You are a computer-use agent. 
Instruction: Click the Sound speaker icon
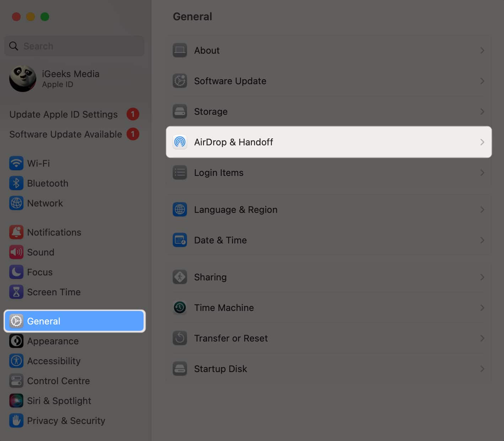[x=16, y=252]
